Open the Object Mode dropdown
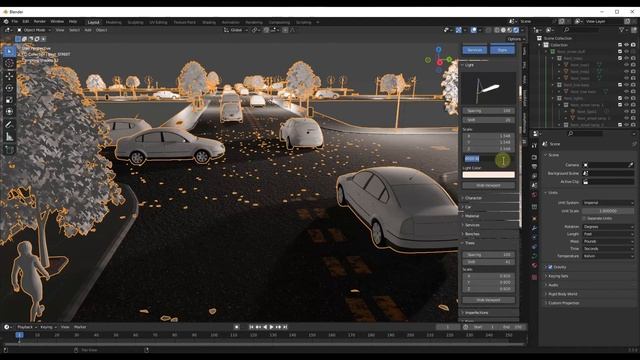This screenshot has height=360, width=640. [34, 30]
